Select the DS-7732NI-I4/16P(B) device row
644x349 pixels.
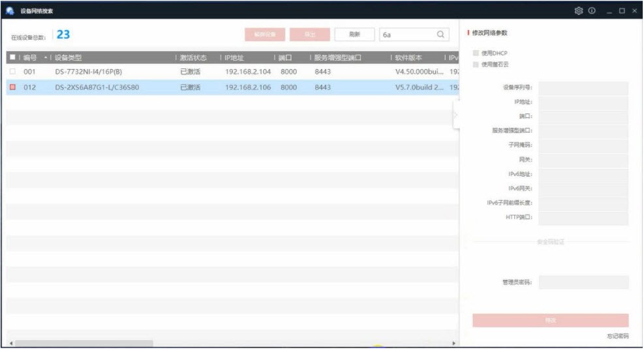88,72
